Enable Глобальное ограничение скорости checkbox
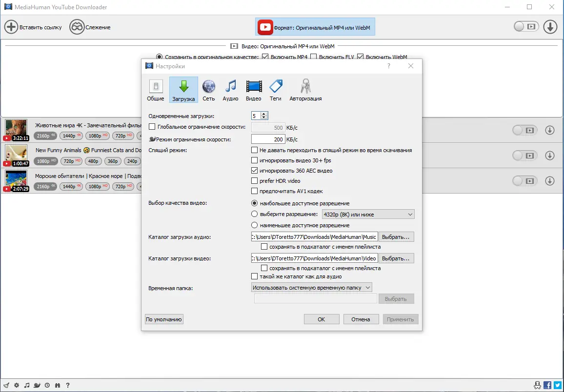 [x=152, y=127]
